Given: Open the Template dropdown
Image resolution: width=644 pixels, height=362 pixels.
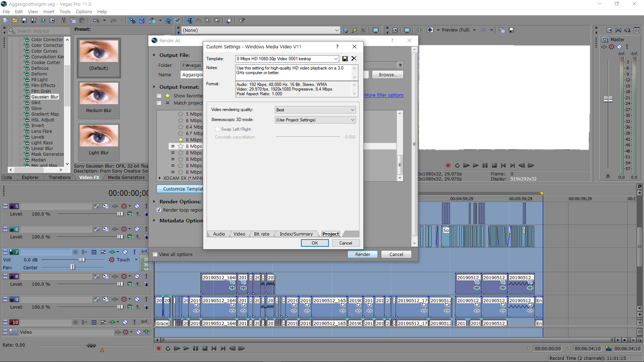Looking at the screenshot, I should (335, 59).
